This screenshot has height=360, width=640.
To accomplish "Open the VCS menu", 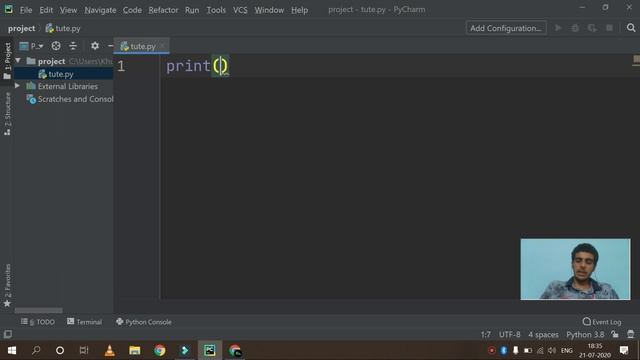I will [240, 10].
